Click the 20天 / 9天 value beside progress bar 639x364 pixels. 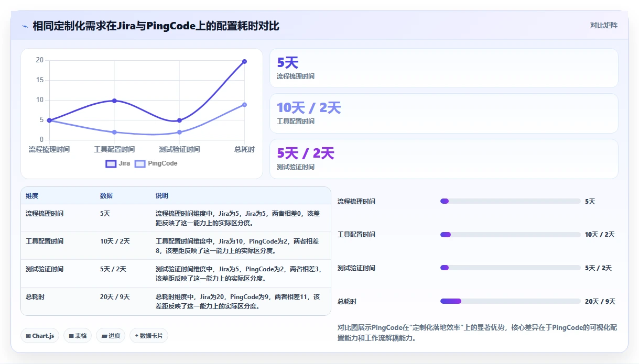(x=600, y=302)
